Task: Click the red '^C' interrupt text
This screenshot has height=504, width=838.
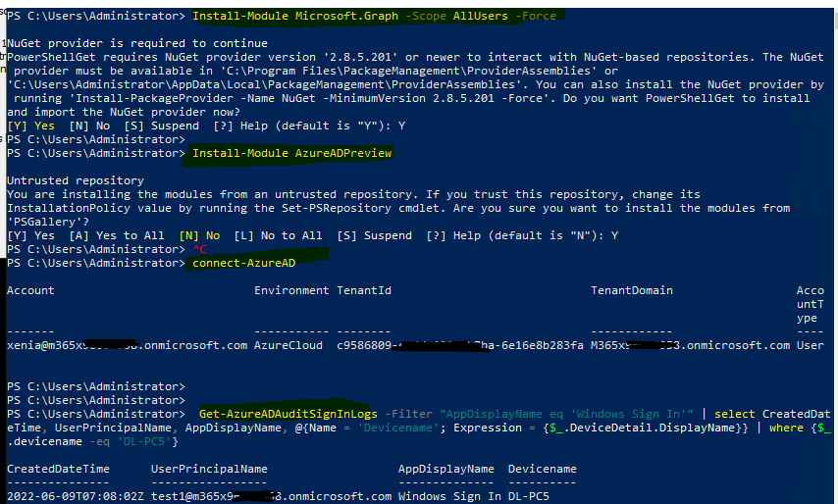Action: 199,249
